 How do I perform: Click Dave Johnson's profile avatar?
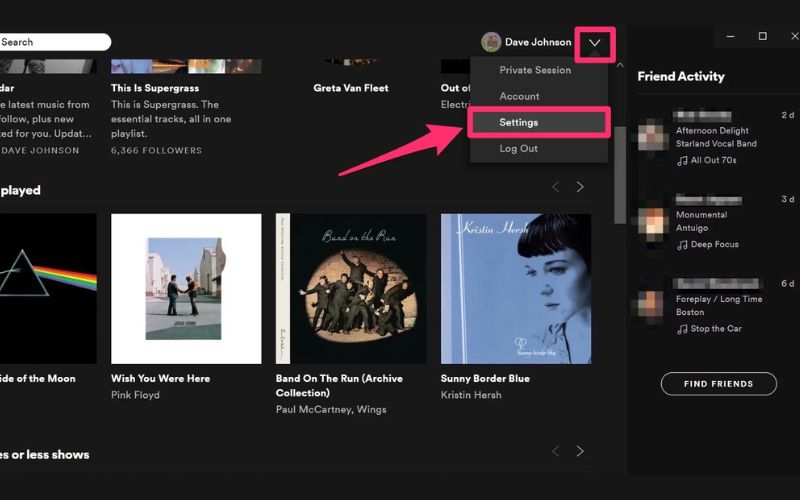pyautogui.click(x=491, y=42)
